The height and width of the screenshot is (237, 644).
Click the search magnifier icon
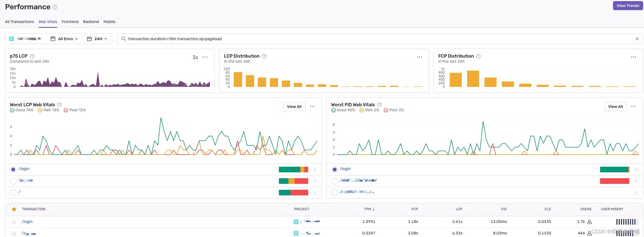click(x=123, y=39)
